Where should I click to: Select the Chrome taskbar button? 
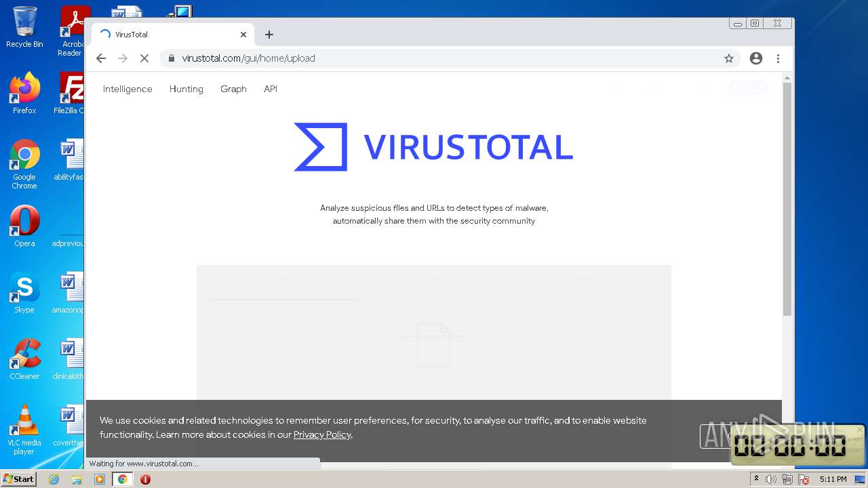click(122, 479)
